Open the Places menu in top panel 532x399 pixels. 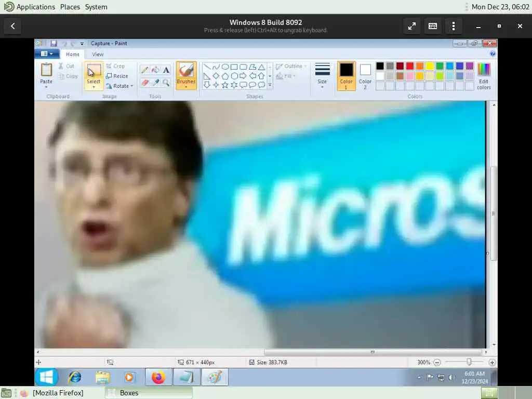70,7
